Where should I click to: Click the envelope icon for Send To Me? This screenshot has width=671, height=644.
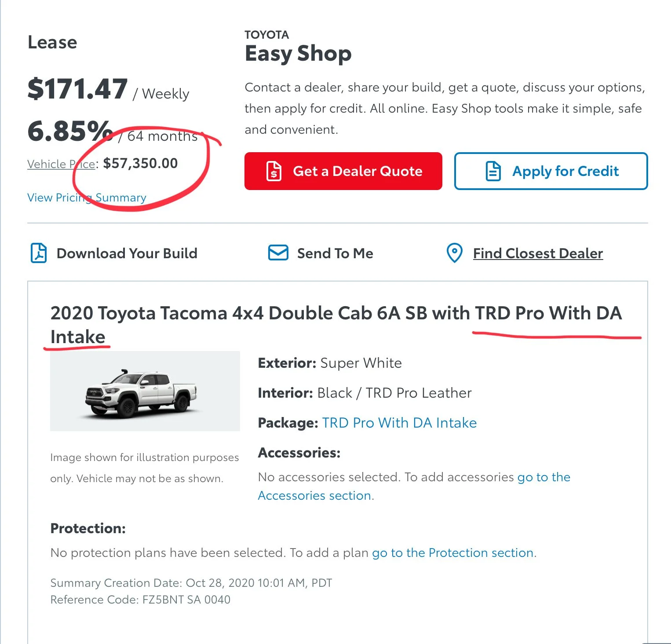(x=278, y=253)
